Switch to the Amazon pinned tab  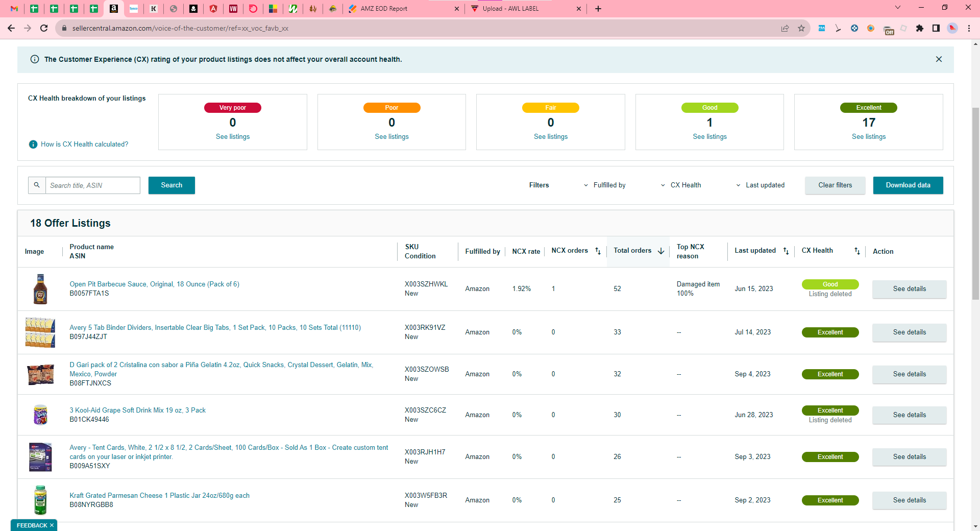point(114,9)
